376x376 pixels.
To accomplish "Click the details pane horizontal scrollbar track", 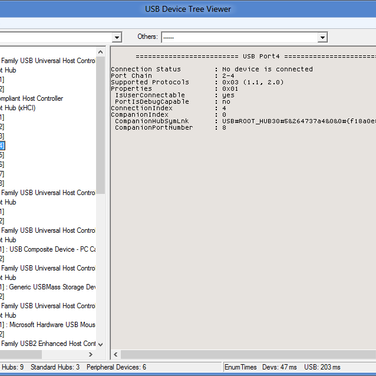I will tap(248, 354).
